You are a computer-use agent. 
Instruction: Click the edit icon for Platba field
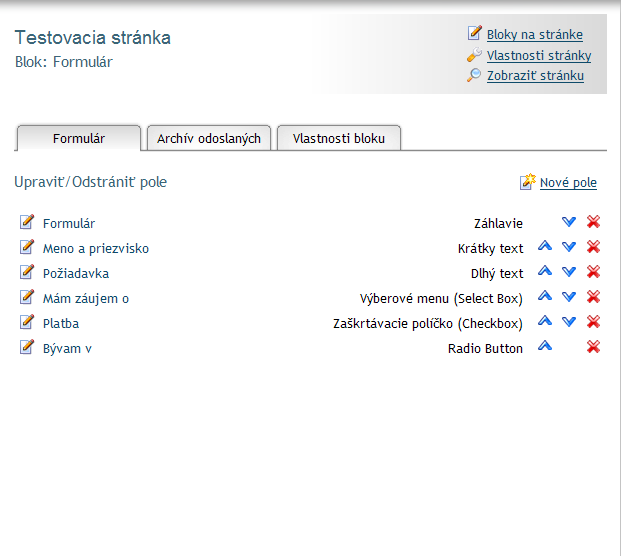pyautogui.click(x=27, y=322)
